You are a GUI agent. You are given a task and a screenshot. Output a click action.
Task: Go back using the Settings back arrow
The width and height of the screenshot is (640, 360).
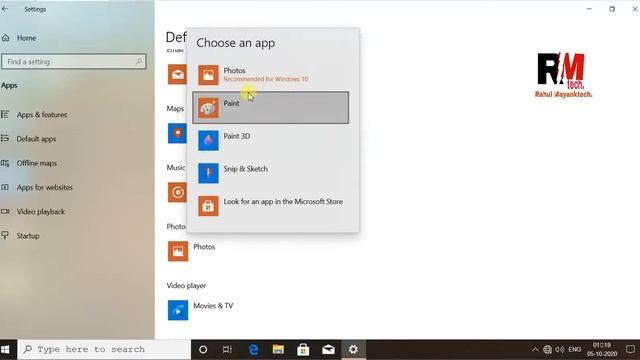point(5,9)
